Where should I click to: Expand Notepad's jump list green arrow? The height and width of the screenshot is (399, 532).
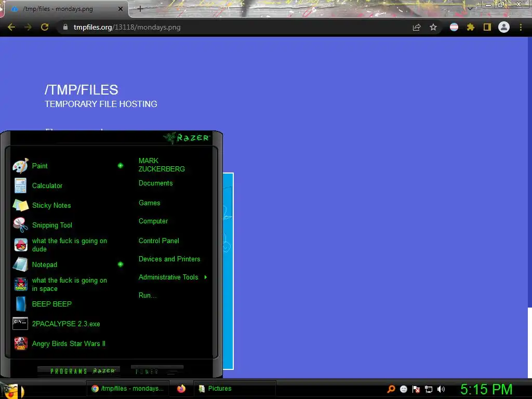click(x=121, y=264)
